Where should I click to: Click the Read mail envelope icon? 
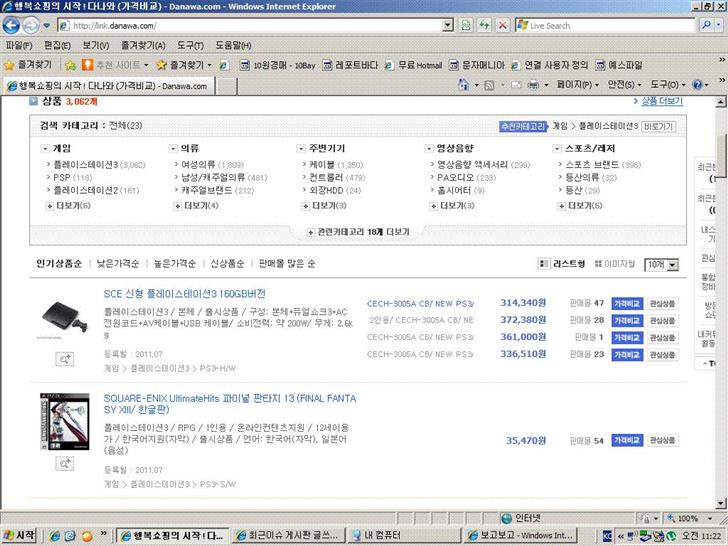[516, 85]
